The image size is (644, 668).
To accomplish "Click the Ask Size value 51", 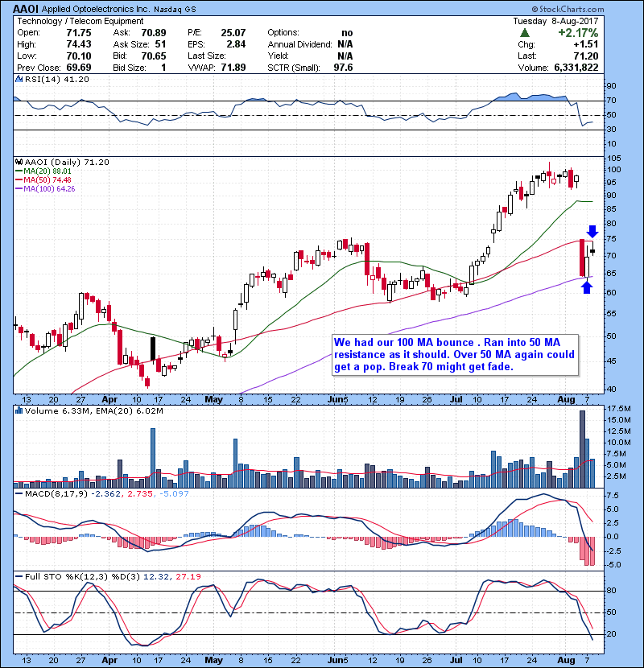I will [160, 44].
